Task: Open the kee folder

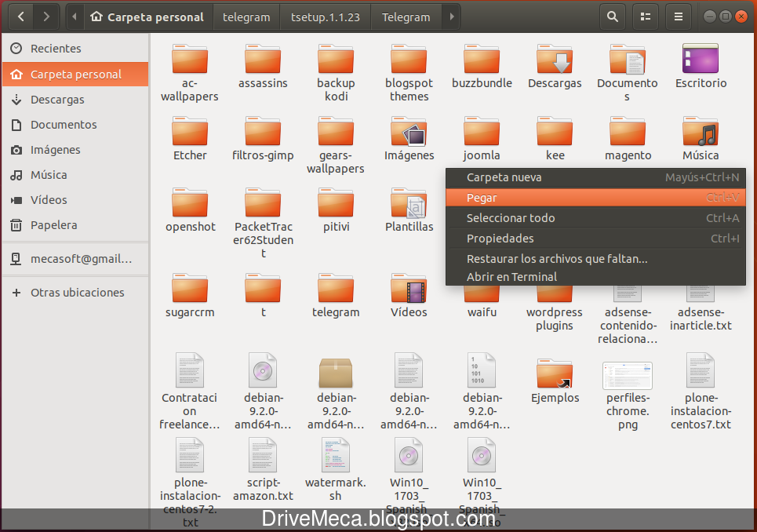Action: pos(555,132)
